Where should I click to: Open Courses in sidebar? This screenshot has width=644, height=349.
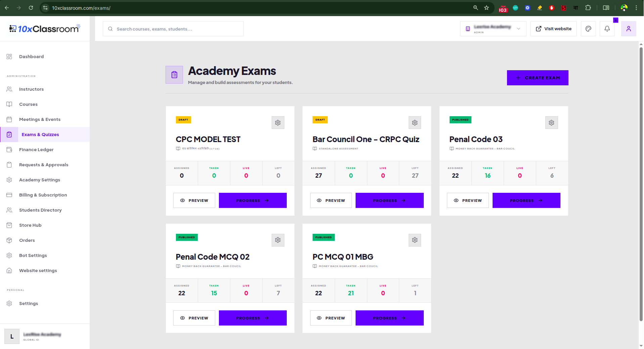click(x=45, y=104)
